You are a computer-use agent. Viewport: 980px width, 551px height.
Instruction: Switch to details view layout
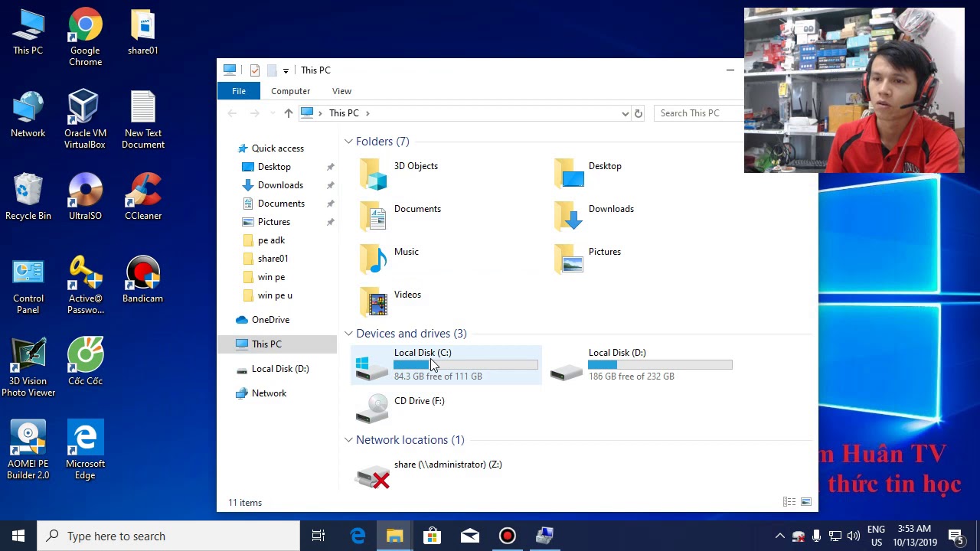coord(789,502)
